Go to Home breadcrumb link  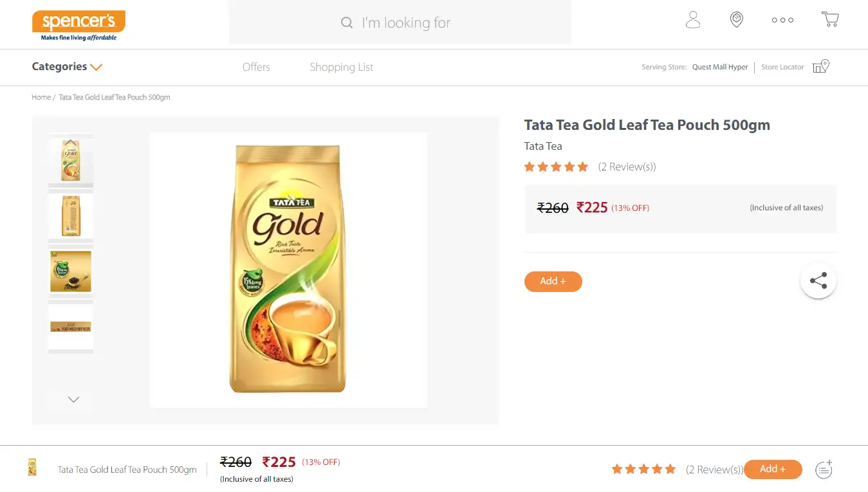point(41,97)
